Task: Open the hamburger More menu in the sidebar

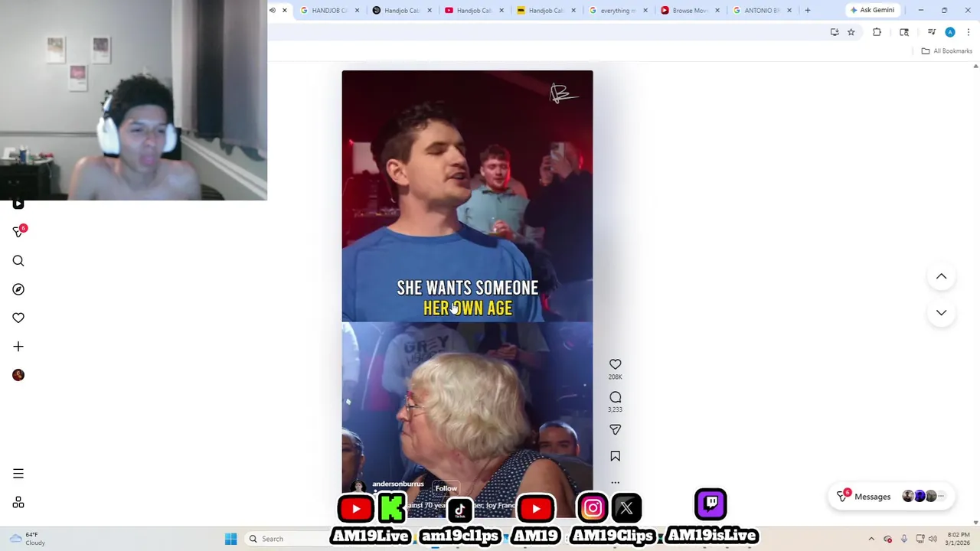Action: point(18,474)
